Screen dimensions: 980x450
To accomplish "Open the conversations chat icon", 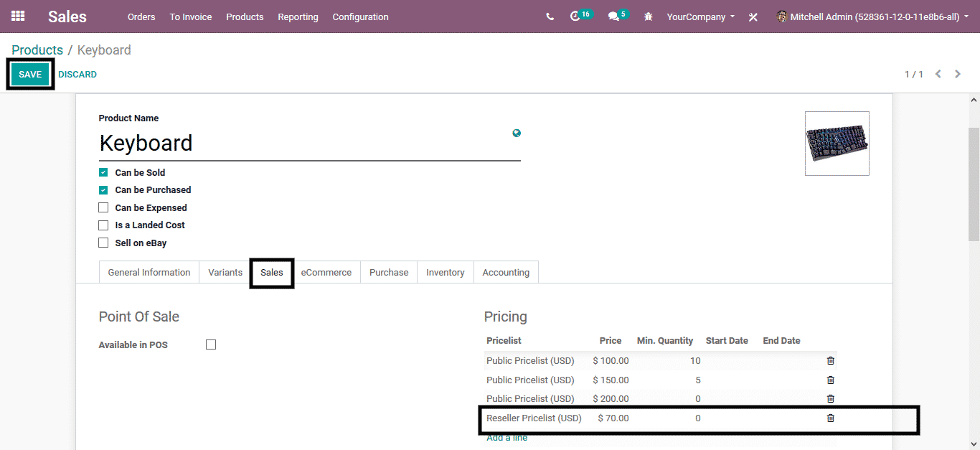I will point(613,17).
